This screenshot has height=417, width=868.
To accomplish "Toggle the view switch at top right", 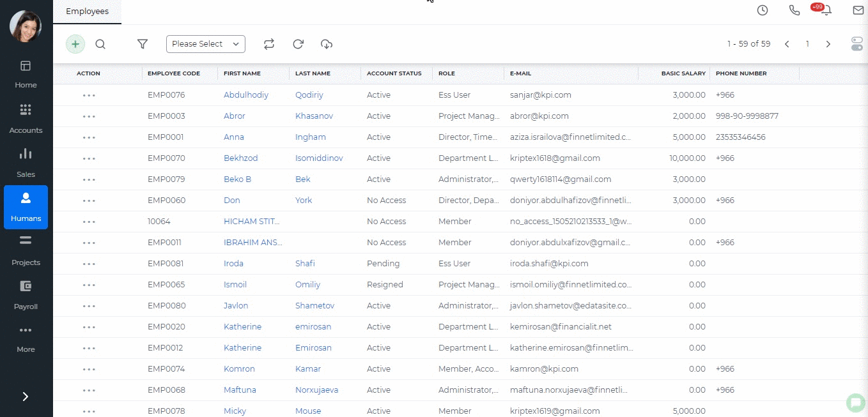I will 857,44.
